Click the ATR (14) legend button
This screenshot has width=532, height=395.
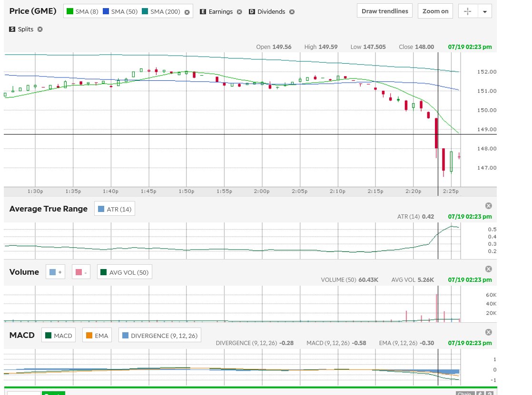[x=115, y=209]
